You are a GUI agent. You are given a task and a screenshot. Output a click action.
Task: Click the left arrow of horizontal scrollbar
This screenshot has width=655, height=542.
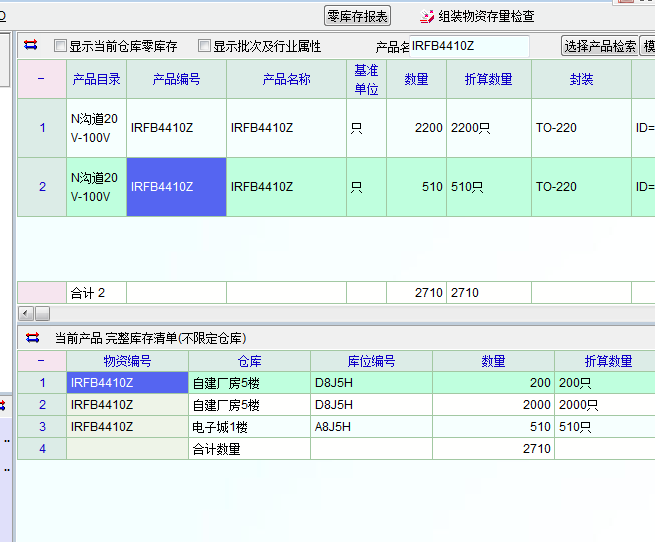point(26,314)
